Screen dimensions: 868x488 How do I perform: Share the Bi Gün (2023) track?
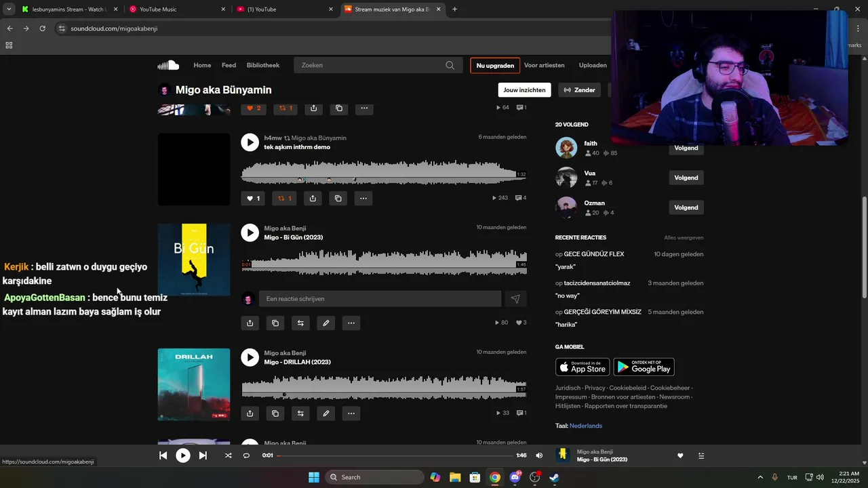[250, 323]
